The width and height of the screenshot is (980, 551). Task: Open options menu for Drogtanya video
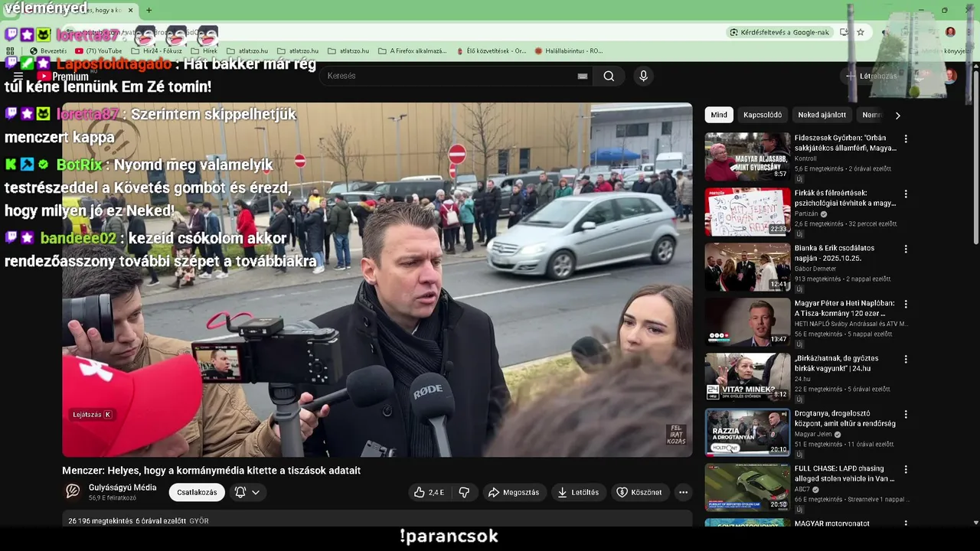coord(906,415)
